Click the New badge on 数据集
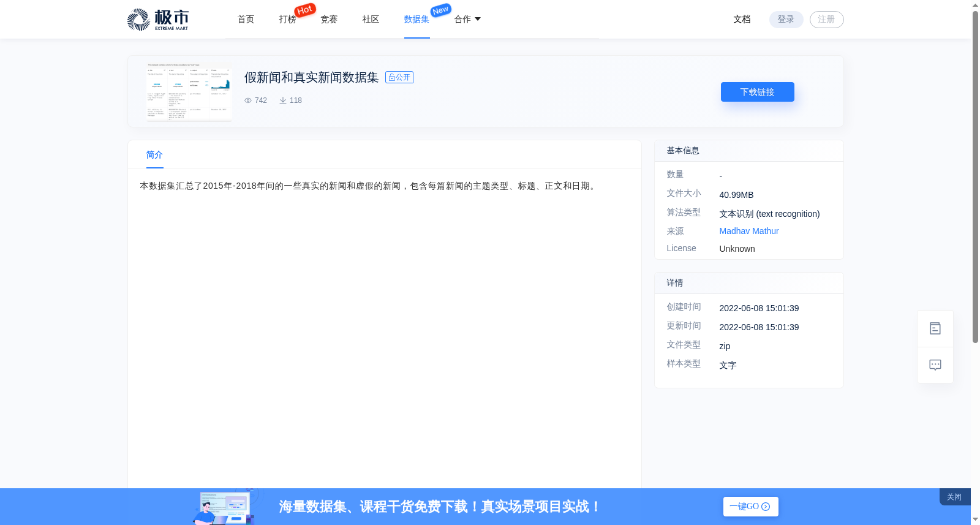 click(441, 10)
